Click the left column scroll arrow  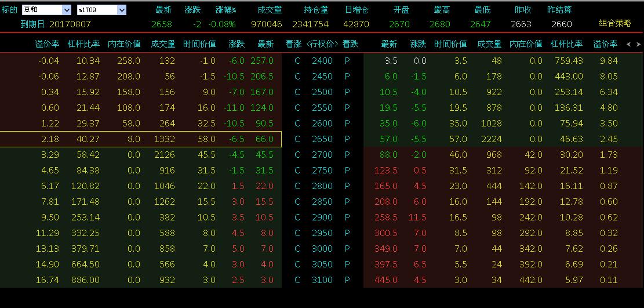[628, 44]
